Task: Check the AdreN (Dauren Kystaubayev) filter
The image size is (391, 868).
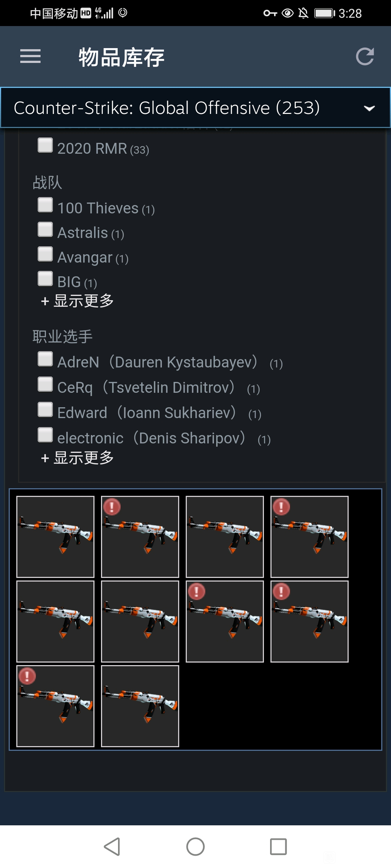Action: pos(45,359)
